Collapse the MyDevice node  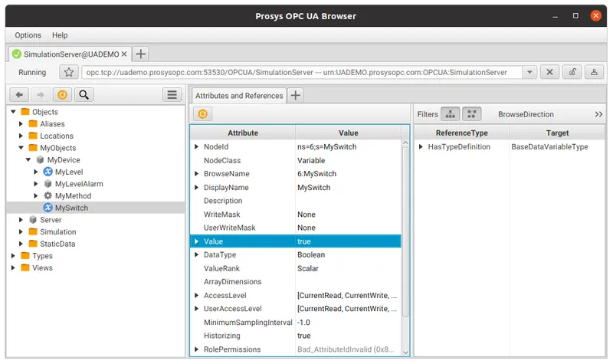(x=28, y=160)
